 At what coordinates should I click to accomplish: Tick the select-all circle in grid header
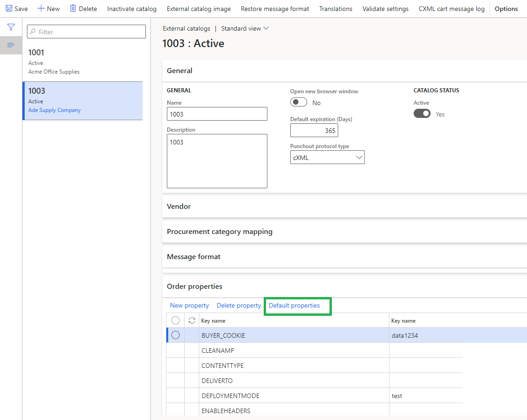[x=176, y=320]
